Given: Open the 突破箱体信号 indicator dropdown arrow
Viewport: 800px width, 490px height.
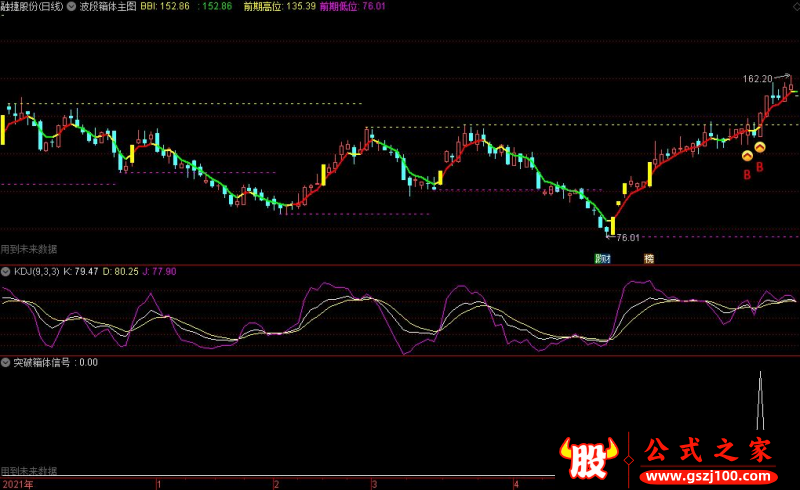Looking at the screenshot, I should pyautogui.click(x=6, y=362).
